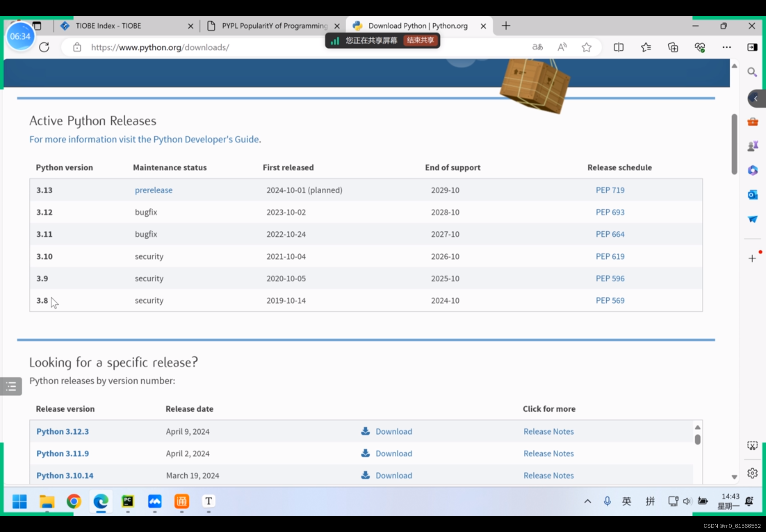This screenshot has height=532, width=766.
Task: Click the site info lock icon
Action: coord(77,47)
